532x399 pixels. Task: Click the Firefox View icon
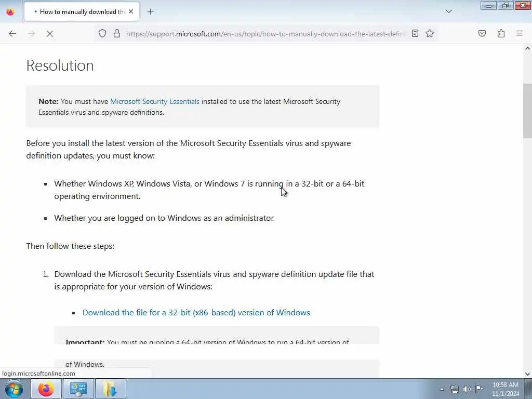(x=10, y=11)
